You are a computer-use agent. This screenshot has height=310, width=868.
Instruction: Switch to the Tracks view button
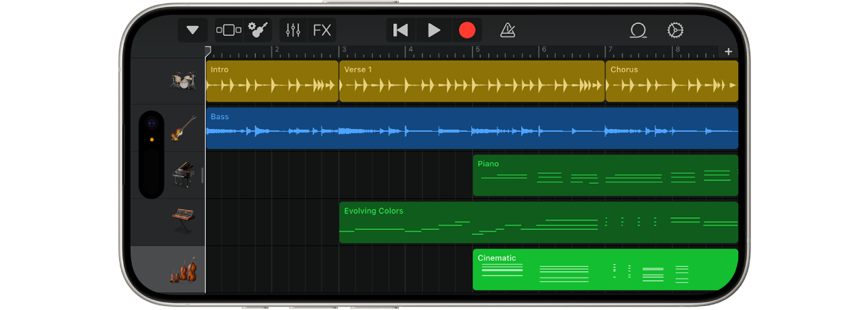coord(228,30)
